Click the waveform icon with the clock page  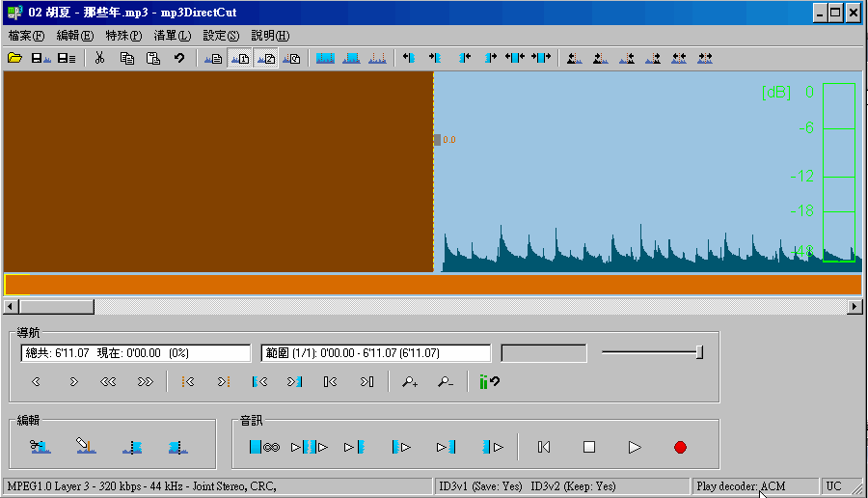[291, 58]
